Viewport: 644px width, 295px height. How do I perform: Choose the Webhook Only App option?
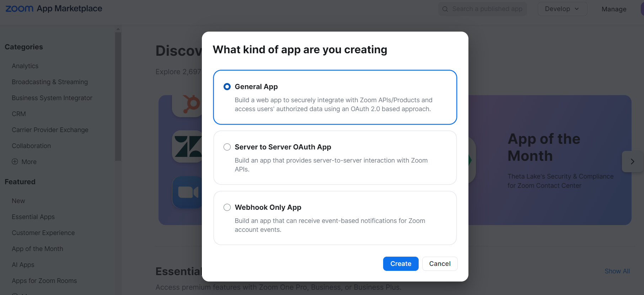point(227,207)
